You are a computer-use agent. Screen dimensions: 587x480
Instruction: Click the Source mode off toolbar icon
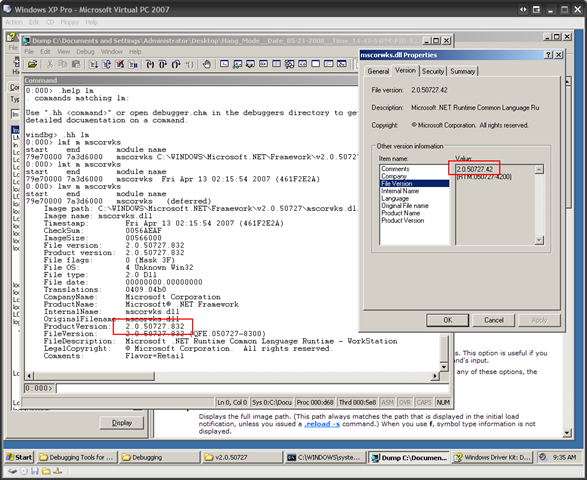tap(342, 64)
